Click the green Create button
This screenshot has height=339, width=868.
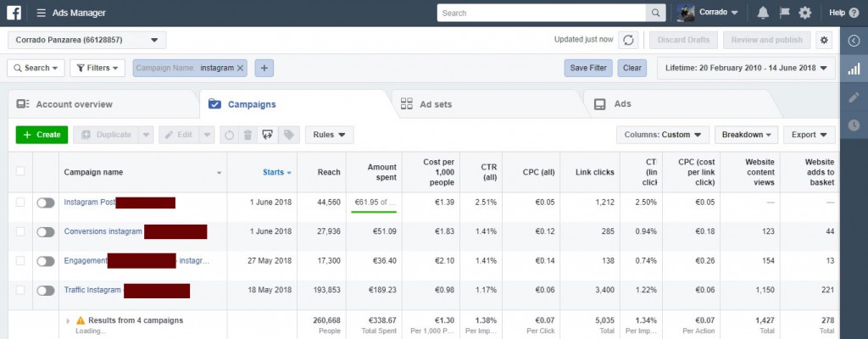coord(42,135)
